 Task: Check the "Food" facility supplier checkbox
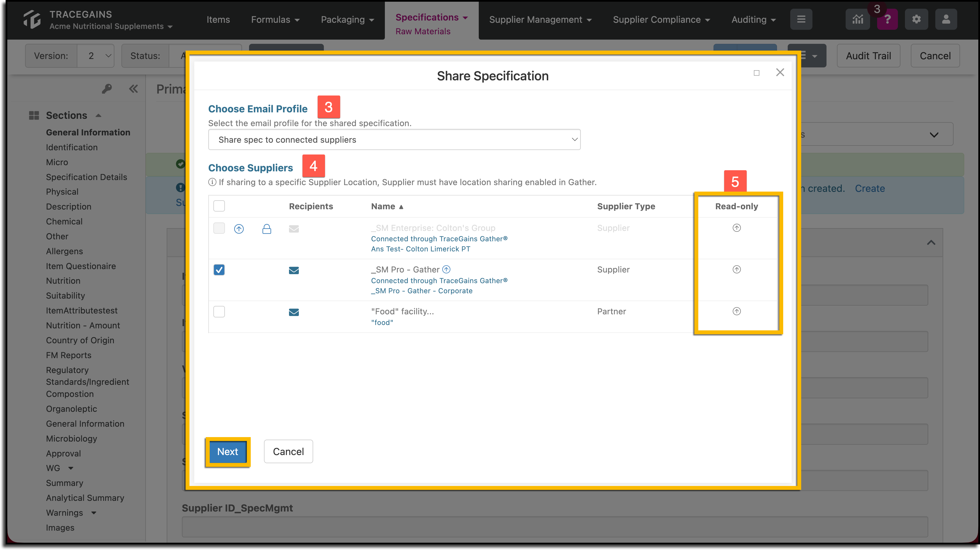coord(219,312)
